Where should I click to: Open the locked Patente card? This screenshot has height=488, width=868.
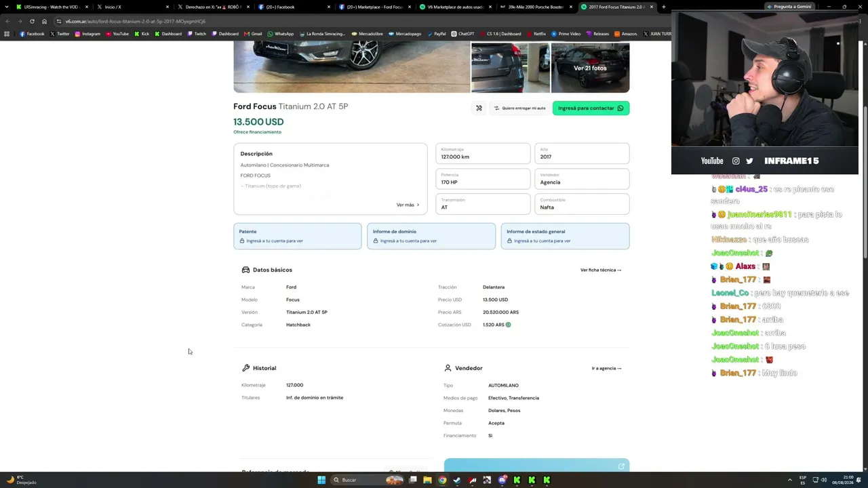pyautogui.click(x=297, y=236)
